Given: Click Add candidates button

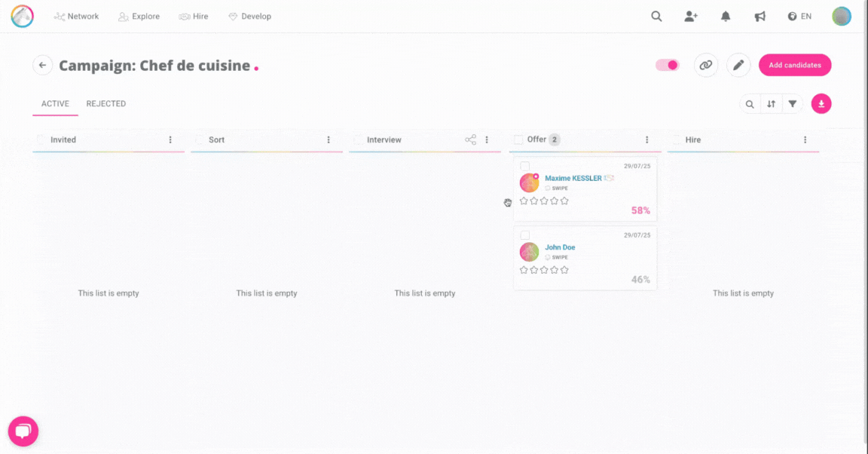Looking at the screenshot, I should point(795,66).
